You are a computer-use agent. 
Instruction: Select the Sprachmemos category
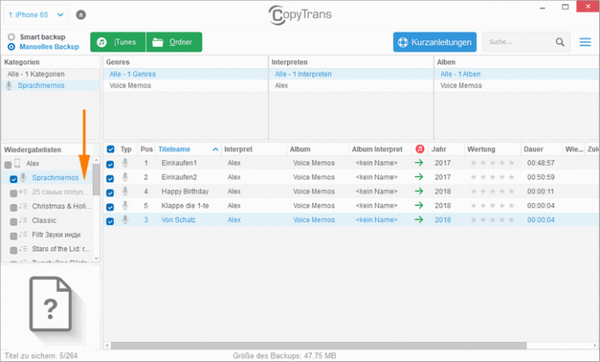[51, 85]
